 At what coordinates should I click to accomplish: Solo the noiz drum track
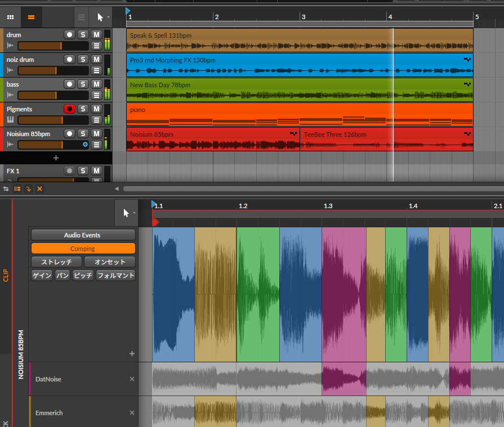pos(83,60)
